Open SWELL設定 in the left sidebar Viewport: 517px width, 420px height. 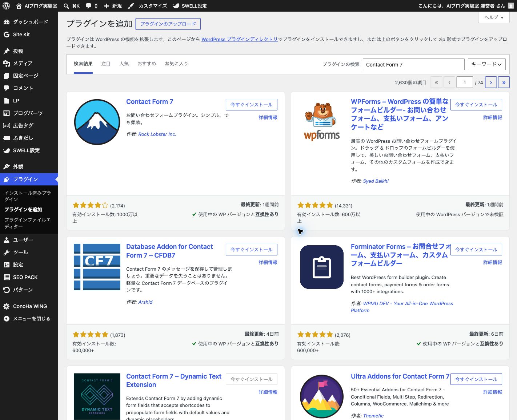(29, 150)
